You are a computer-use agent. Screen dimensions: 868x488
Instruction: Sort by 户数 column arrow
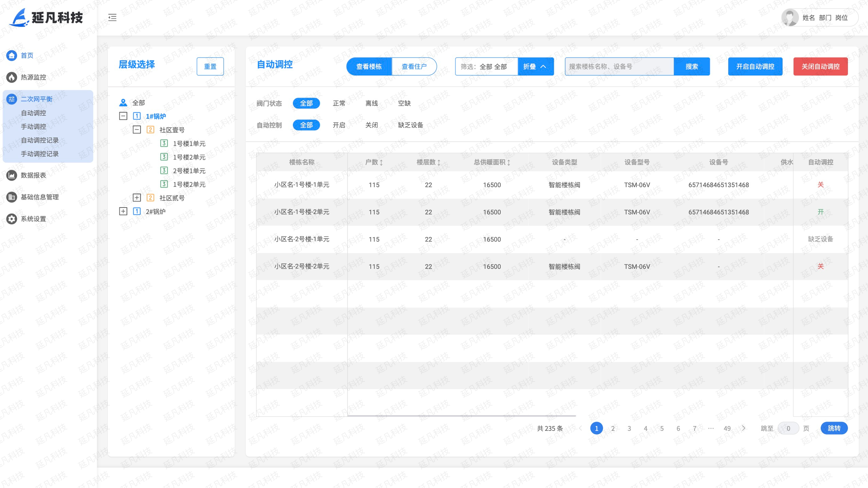point(381,162)
